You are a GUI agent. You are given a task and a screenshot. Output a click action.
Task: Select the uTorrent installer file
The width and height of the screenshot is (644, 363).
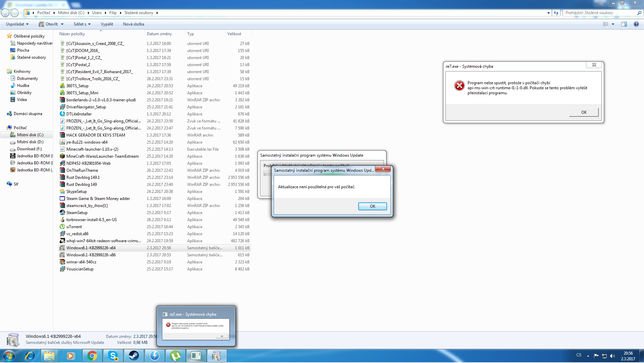point(74,227)
